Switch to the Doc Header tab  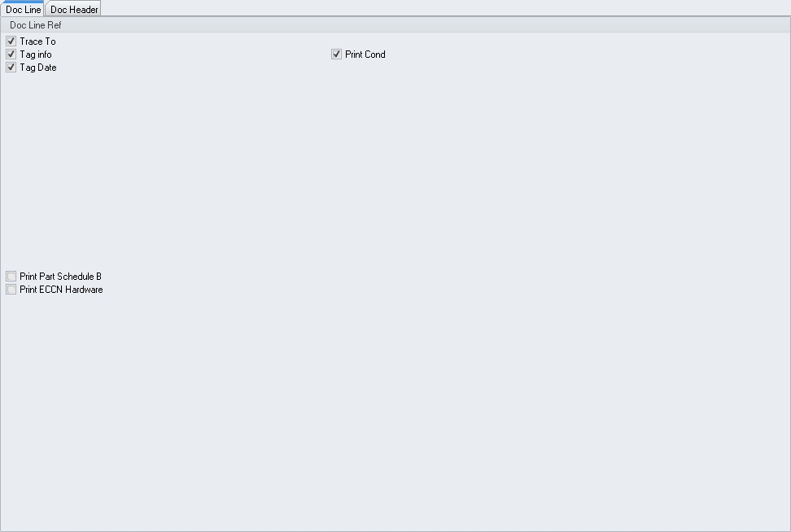[74, 9]
